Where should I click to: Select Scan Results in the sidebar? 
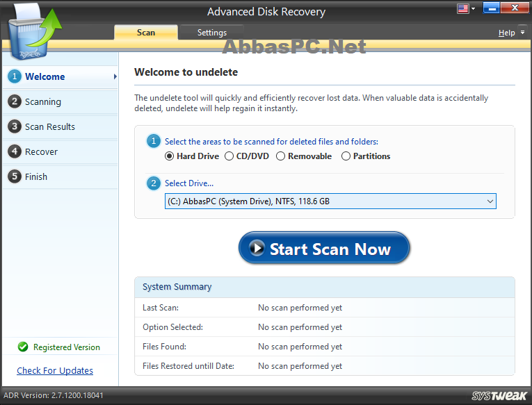pos(61,126)
